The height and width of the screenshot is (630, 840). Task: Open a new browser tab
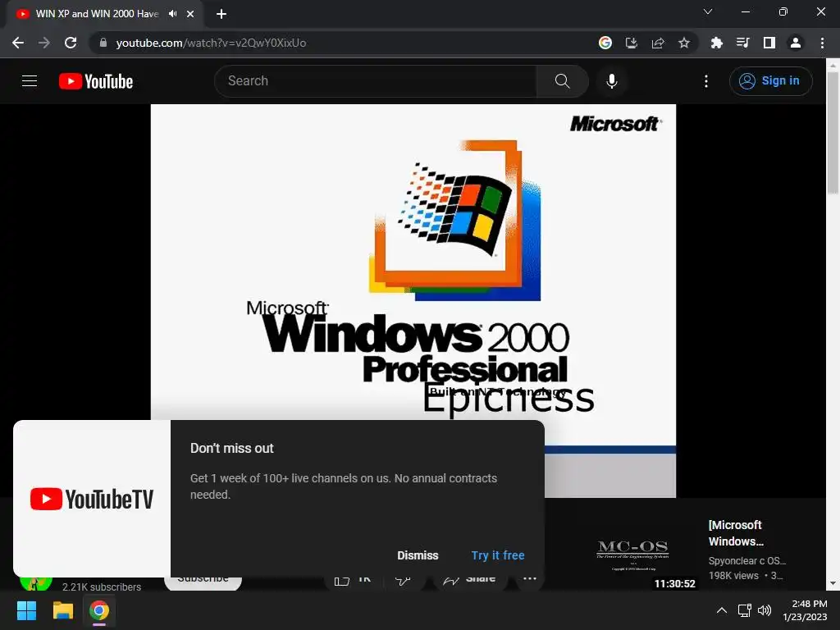click(221, 14)
